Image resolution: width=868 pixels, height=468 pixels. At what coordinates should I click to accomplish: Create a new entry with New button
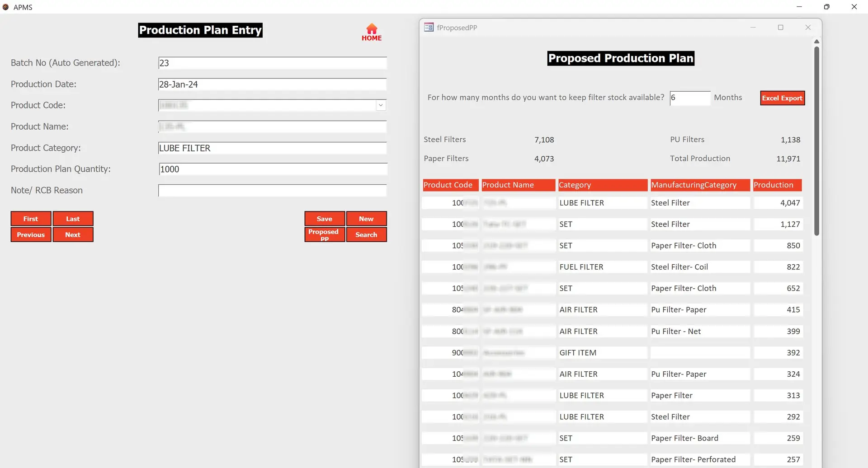tap(366, 219)
